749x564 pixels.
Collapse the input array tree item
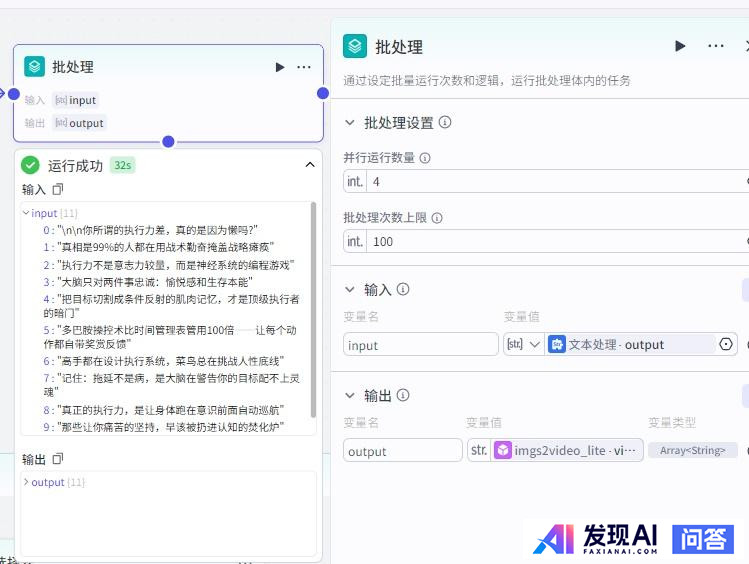[26, 213]
